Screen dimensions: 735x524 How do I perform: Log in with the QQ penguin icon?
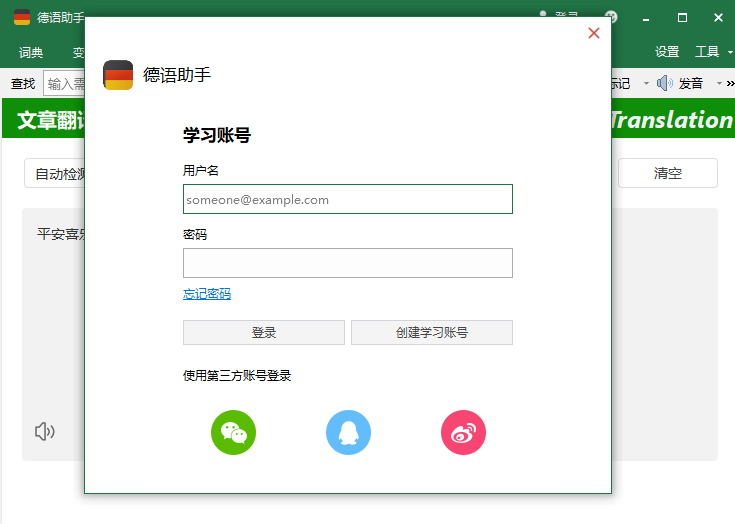[348, 432]
